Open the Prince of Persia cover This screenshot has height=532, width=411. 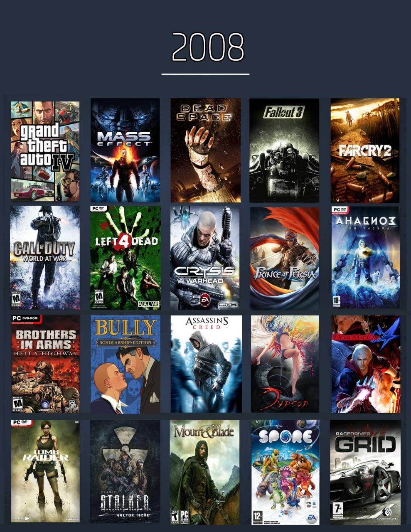(285, 258)
